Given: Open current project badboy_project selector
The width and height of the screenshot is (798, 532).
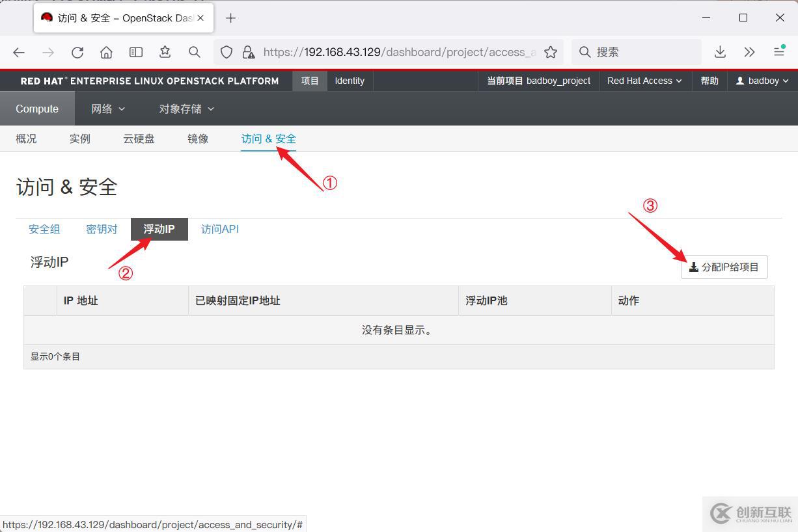Looking at the screenshot, I should coord(539,81).
